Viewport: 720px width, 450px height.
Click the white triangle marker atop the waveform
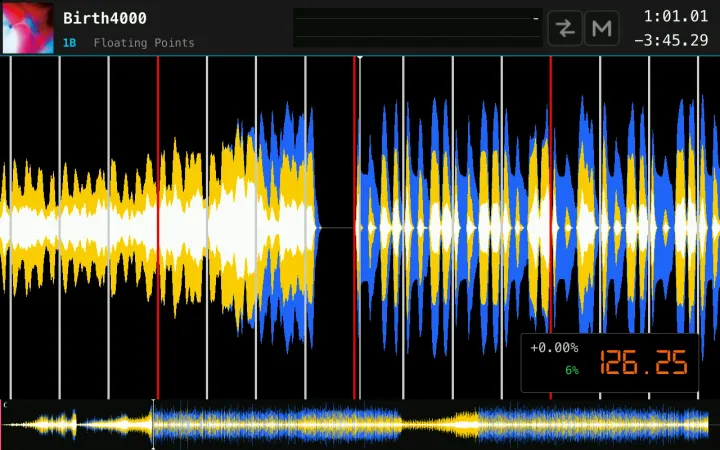click(360, 58)
